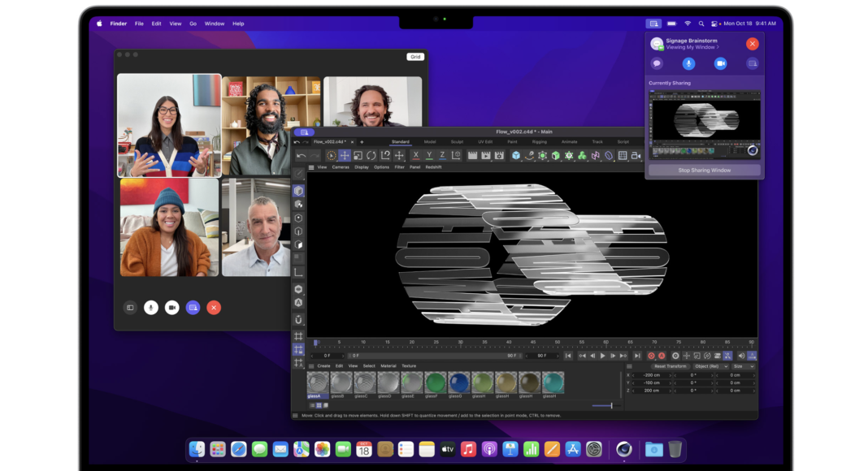Toggle the highlighted model mode icon in left sidebar
868x471 pixels.
click(298, 191)
